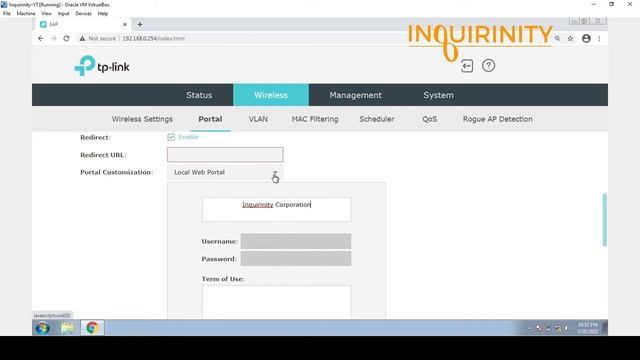640x360 pixels.
Task: Click the browser zoom magnifier icon
Action: click(x=557, y=38)
